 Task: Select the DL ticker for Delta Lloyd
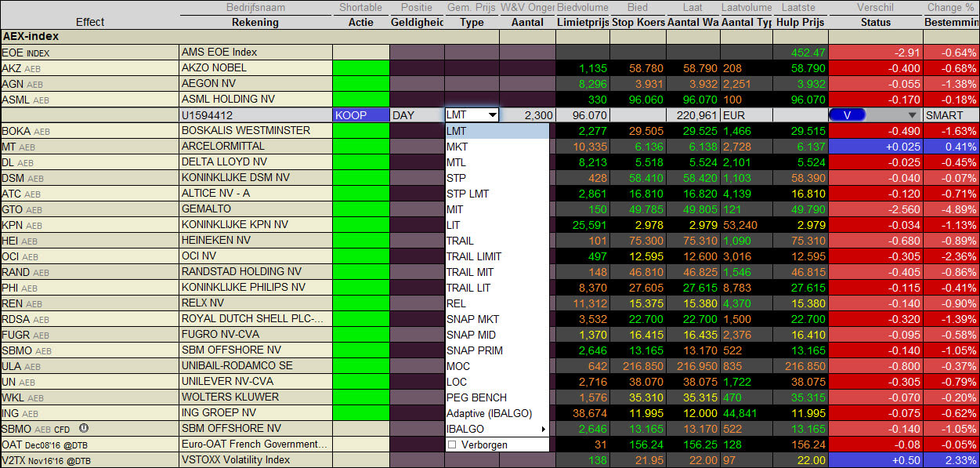[x=8, y=162]
